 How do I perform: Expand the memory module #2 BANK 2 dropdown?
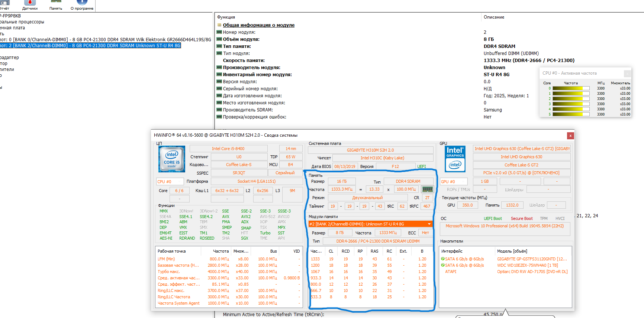pos(429,224)
